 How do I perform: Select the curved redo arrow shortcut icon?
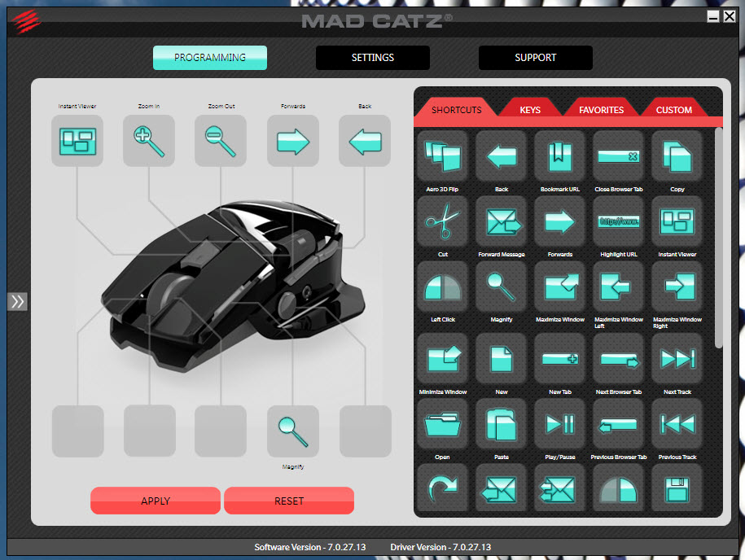click(443, 488)
